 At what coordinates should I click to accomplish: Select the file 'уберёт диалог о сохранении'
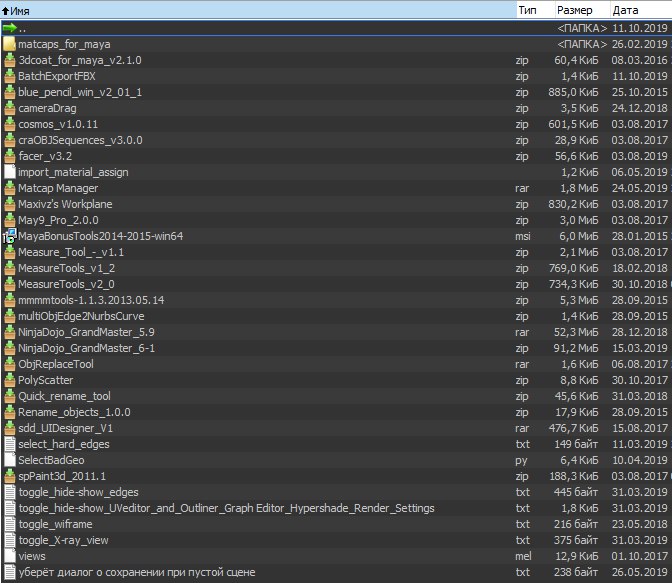[x=137, y=572]
